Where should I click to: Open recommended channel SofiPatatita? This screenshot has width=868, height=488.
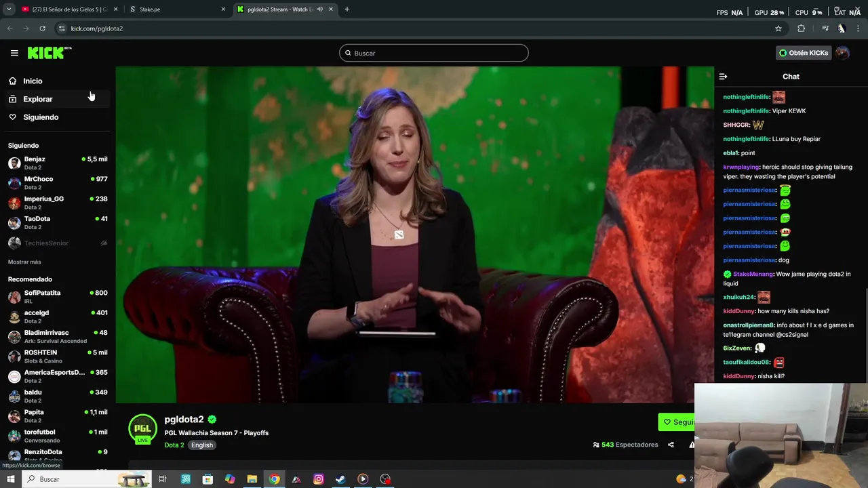point(58,297)
